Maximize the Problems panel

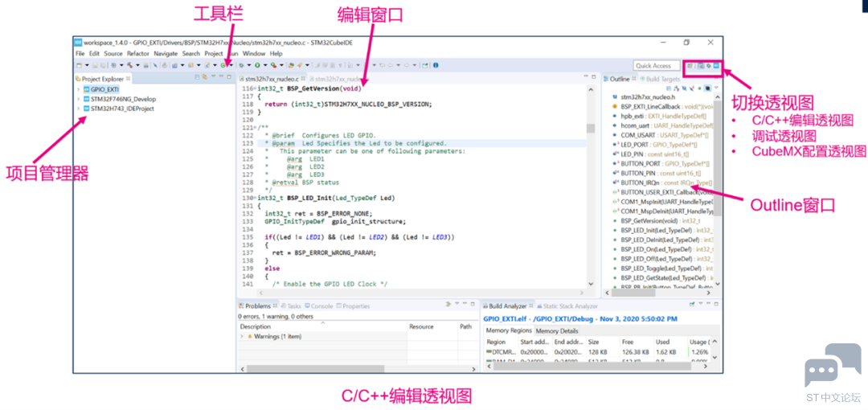pyautogui.click(x=473, y=304)
